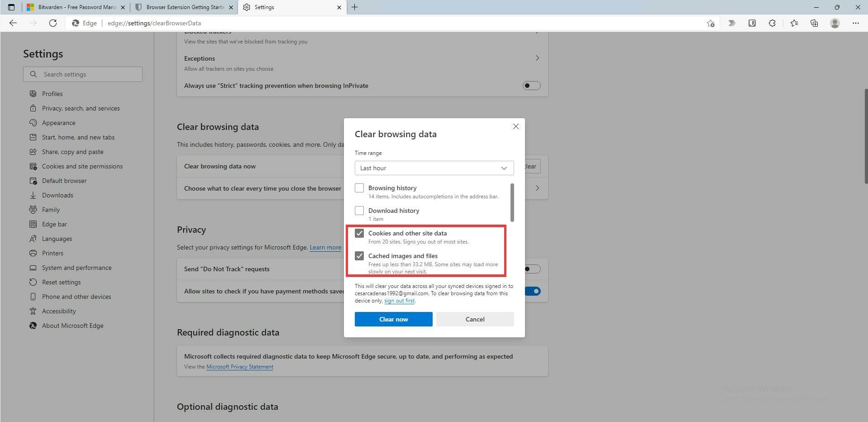868x422 pixels.
Task: Expand Choose what to clear on close chevron
Action: 537,188
